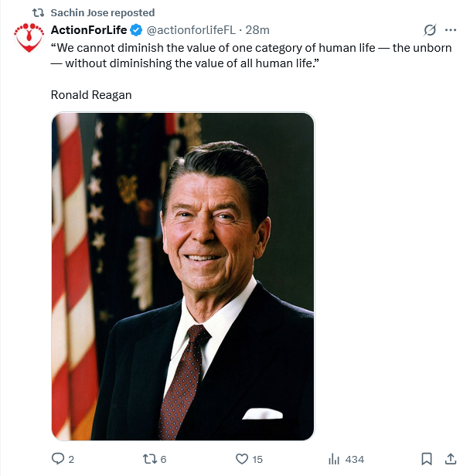Open the ActionForLife display name link
Screen dimensions: 470x476
click(88, 30)
